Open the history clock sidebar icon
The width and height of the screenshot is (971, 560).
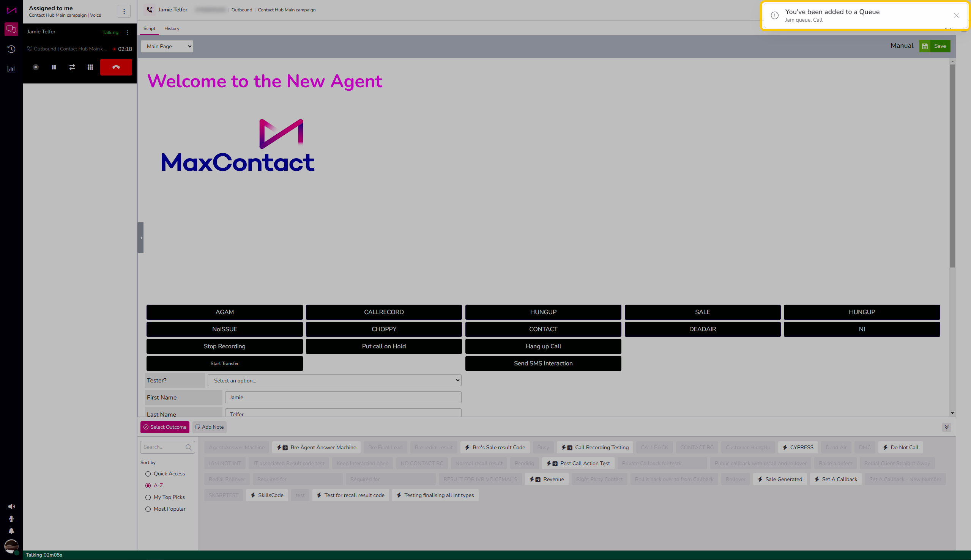pos(11,49)
